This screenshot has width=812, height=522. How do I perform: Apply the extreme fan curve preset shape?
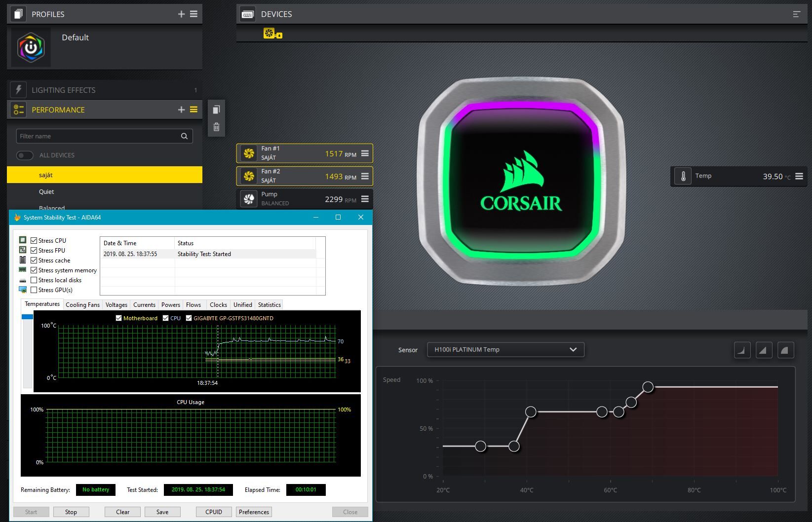[785, 350]
